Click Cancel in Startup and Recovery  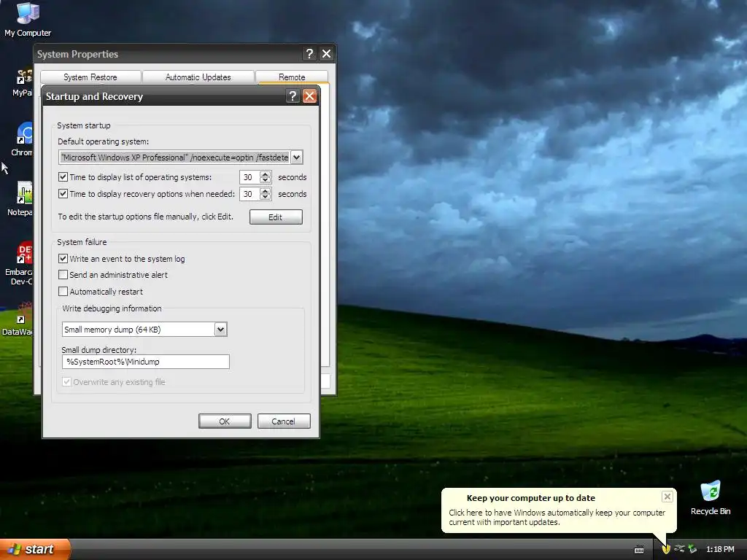pos(284,421)
